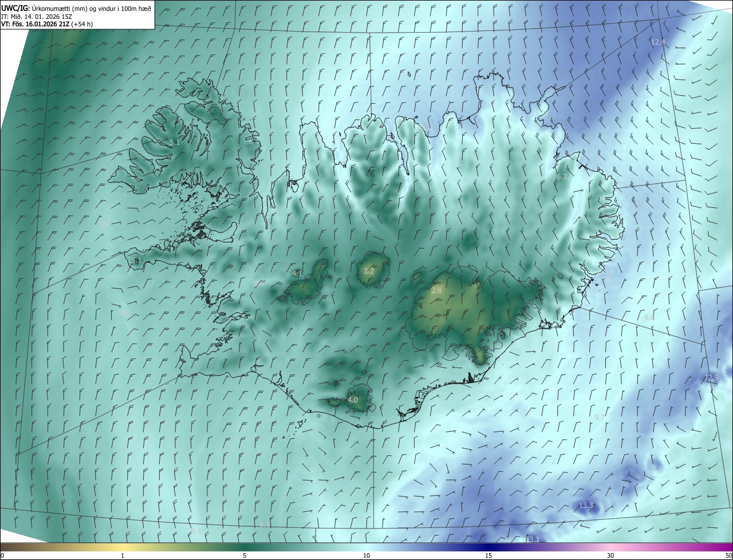733x560 pixels.
Task: Click the 0 tick on the color scale
Action: click(x=2, y=555)
